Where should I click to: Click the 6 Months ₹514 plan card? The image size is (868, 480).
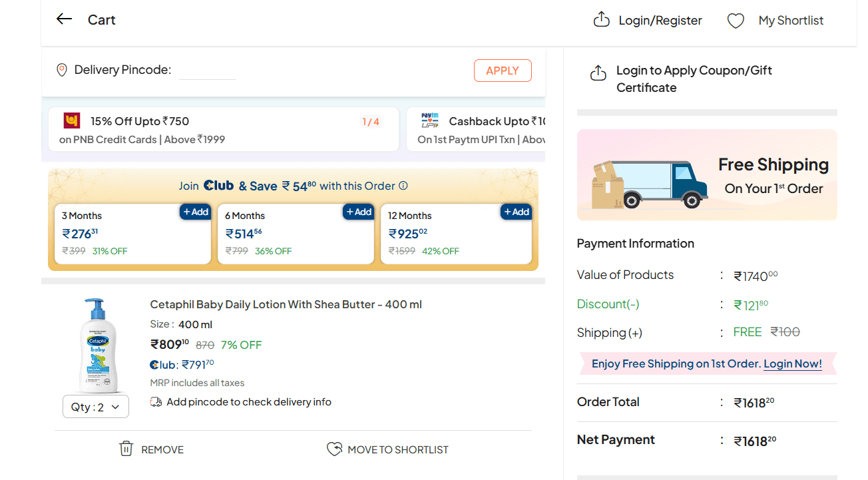(296, 234)
